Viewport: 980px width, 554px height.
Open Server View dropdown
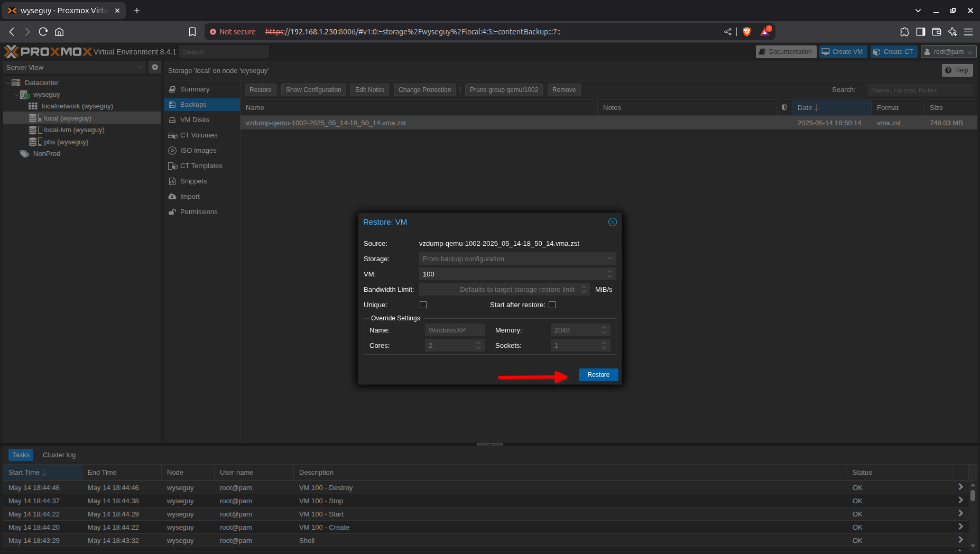click(74, 68)
